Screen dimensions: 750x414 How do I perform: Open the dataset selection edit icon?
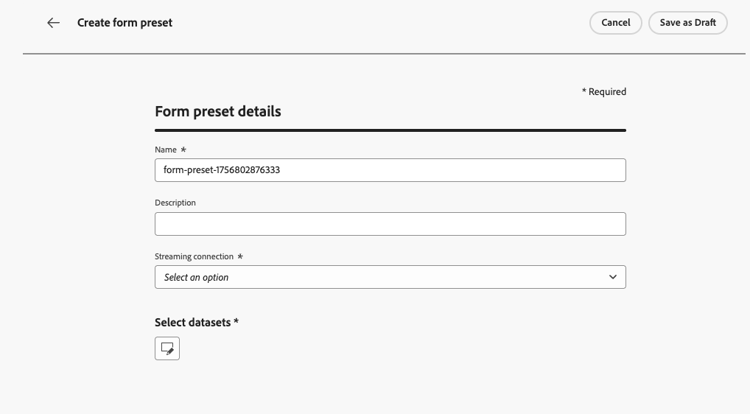[x=167, y=348]
